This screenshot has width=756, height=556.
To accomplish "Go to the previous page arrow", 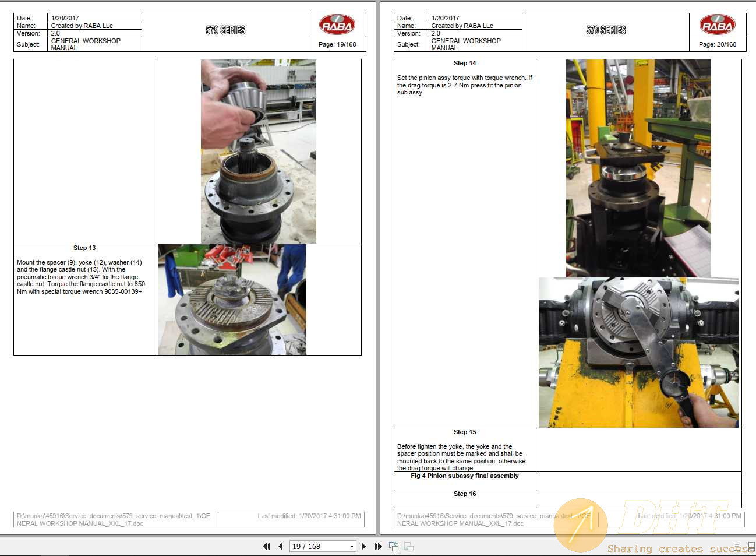I will click(281, 546).
